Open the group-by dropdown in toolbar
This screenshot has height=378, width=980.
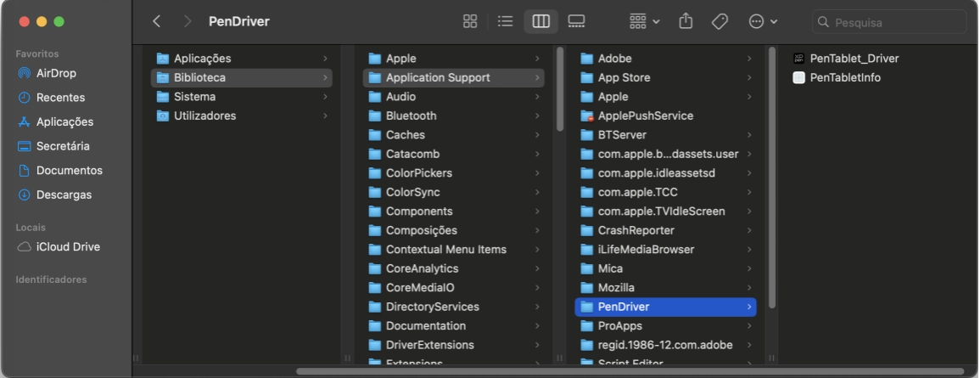pyautogui.click(x=645, y=22)
